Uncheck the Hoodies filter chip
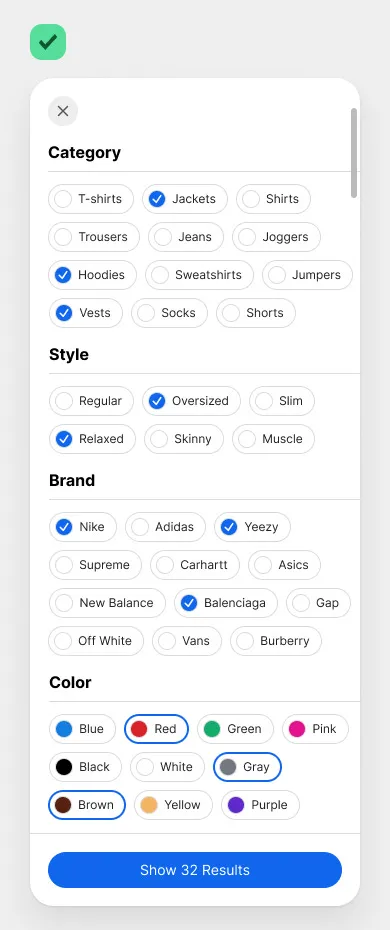This screenshot has height=930, width=390. pyautogui.click(x=92, y=275)
